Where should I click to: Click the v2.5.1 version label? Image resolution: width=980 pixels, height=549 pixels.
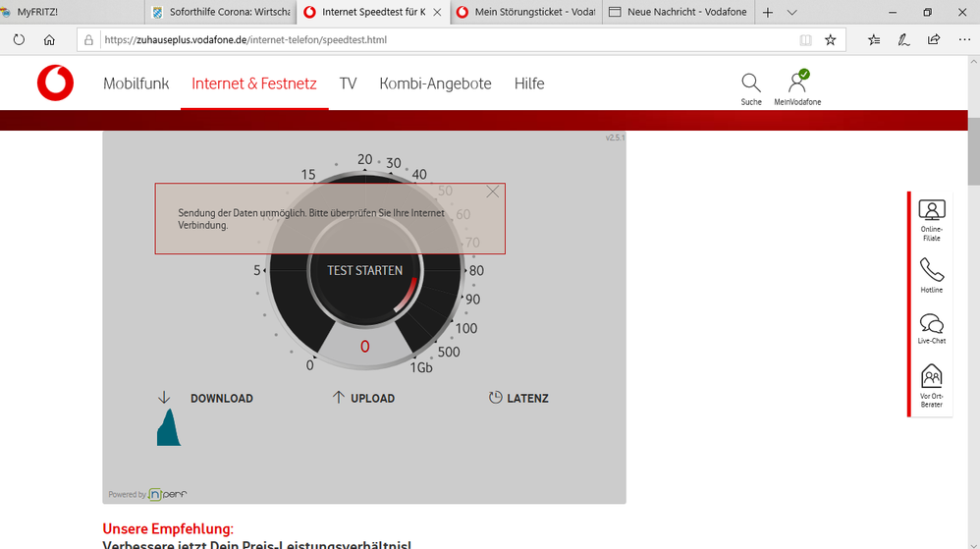[615, 137]
